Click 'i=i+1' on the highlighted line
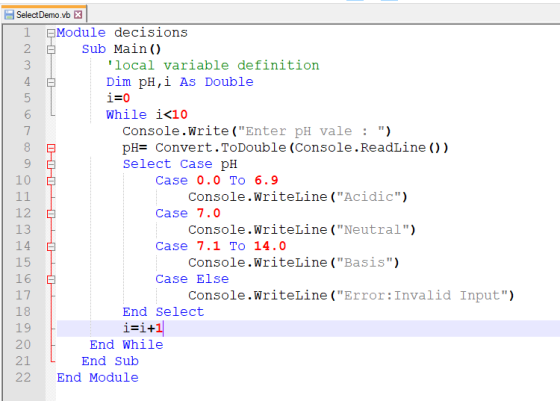 (x=142, y=329)
